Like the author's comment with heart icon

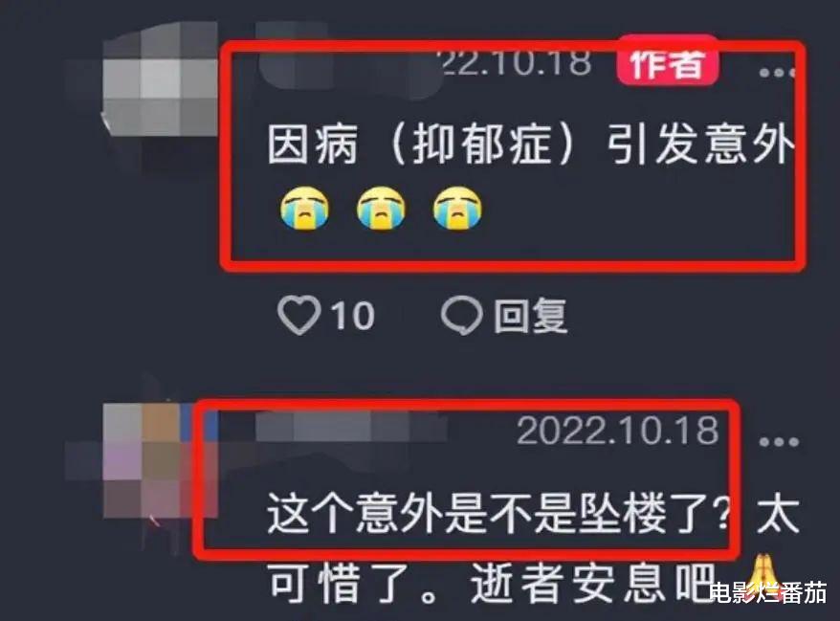point(298,315)
